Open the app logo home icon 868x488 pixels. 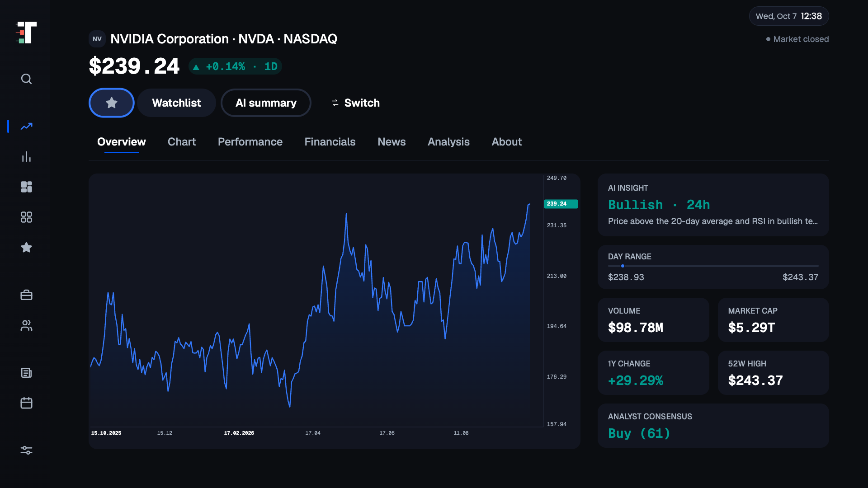coord(26,33)
